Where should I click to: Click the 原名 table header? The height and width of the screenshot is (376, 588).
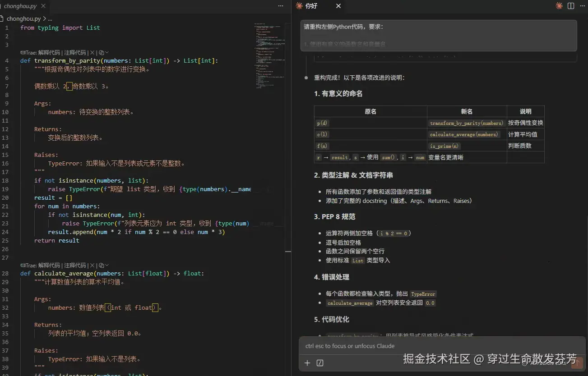click(x=370, y=111)
